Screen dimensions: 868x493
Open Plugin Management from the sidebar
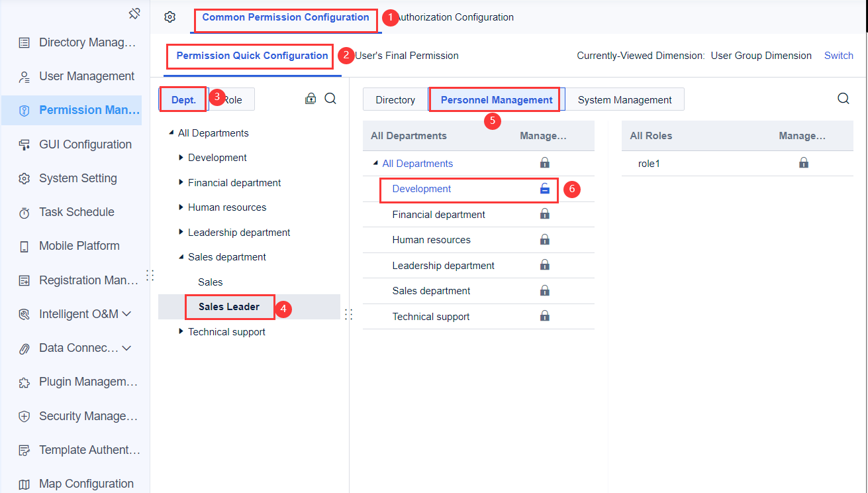75,382
